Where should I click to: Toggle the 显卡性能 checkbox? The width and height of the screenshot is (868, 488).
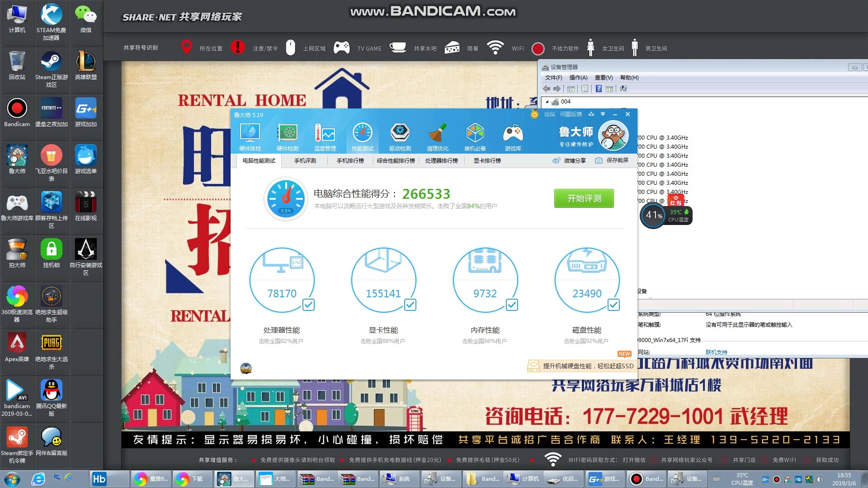(x=410, y=305)
